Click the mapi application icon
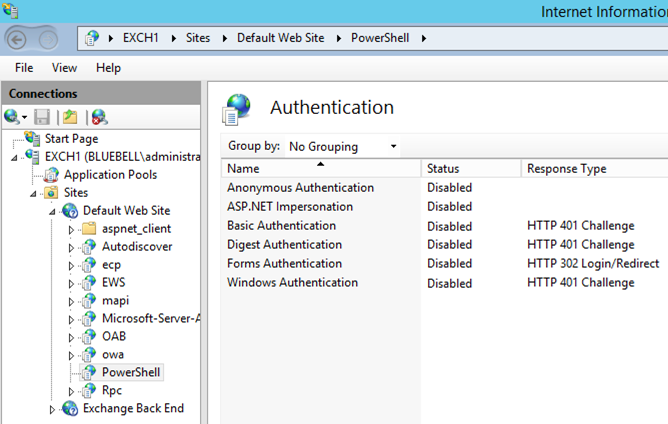Viewport: 668px width, 424px height. 89,301
